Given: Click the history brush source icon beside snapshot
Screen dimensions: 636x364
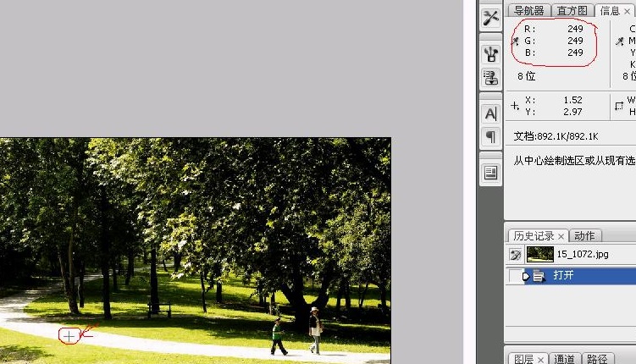Looking at the screenshot, I should pos(515,254).
